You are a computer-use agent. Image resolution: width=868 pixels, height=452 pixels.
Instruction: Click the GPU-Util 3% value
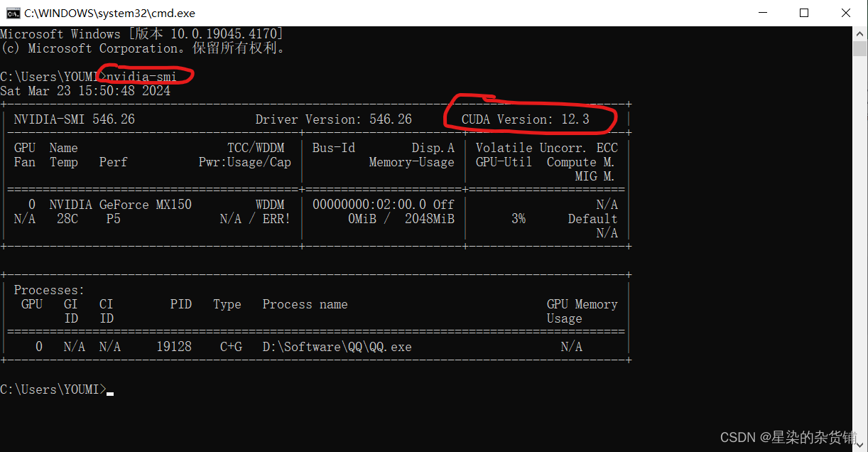point(519,218)
